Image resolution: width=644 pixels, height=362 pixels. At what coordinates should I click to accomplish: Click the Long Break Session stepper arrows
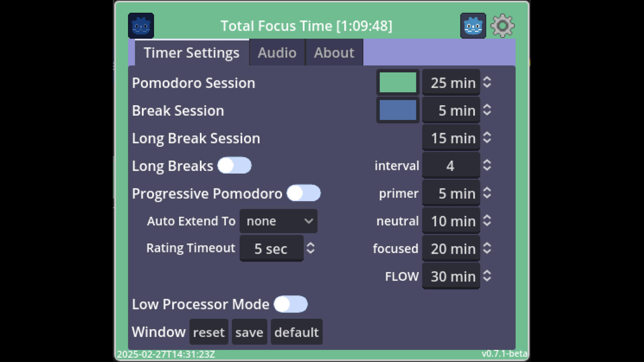[487, 138]
